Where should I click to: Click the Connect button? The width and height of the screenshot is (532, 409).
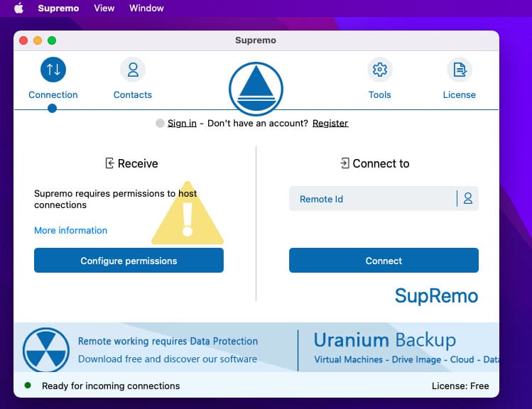point(384,261)
